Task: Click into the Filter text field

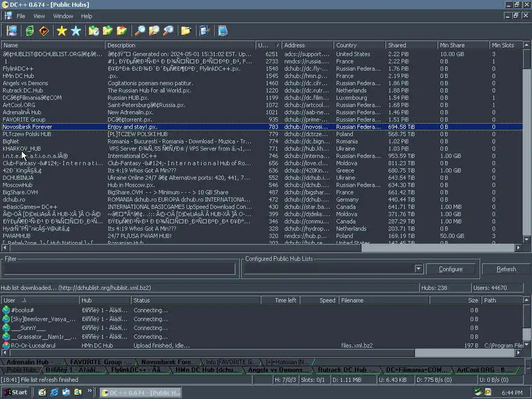Action: click(x=119, y=269)
